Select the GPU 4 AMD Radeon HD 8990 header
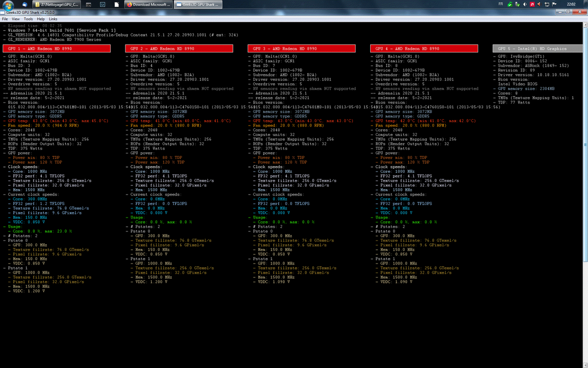 click(x=424, y=48)
